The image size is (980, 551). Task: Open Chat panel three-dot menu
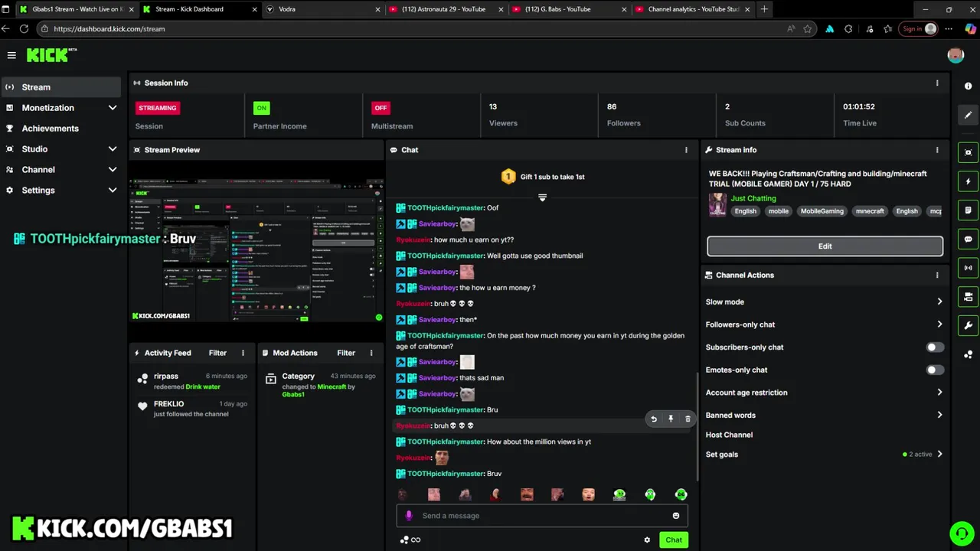click(686, 150)
